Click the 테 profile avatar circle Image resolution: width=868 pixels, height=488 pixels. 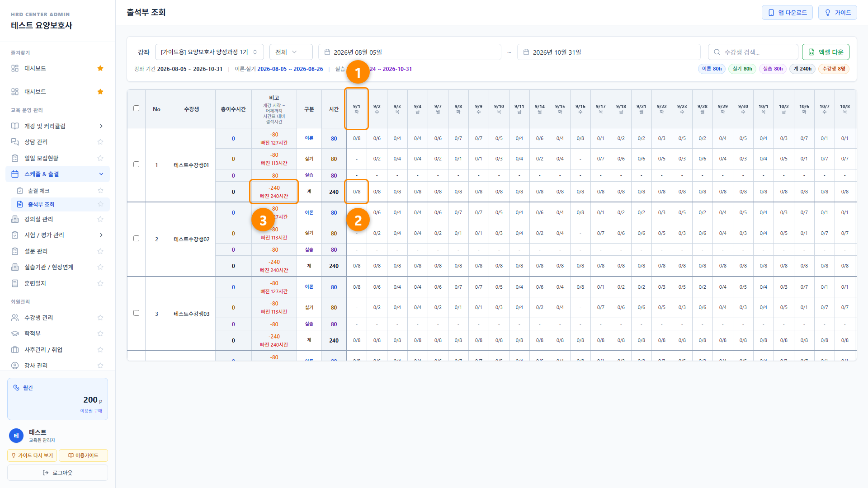(16, 436)
